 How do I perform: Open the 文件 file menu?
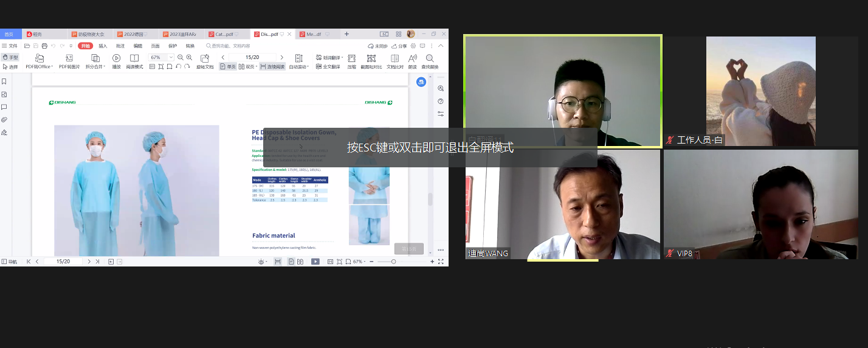(x=10, y=46)
